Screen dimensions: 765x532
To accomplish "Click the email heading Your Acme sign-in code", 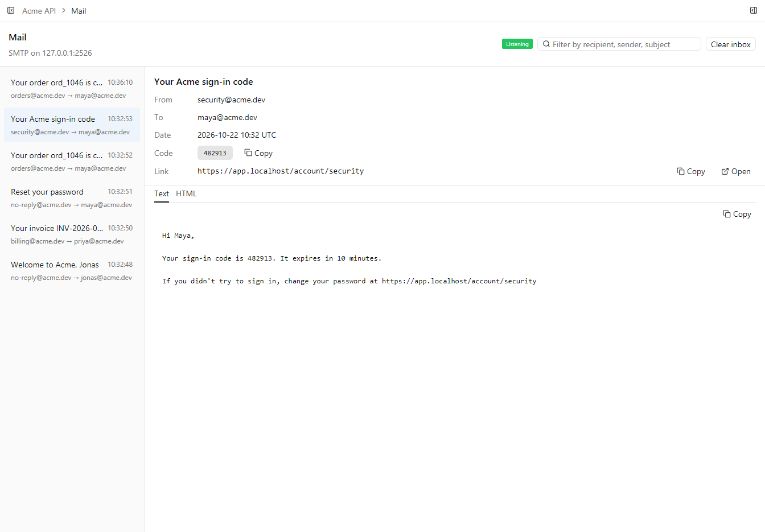I will coord(204,82).
